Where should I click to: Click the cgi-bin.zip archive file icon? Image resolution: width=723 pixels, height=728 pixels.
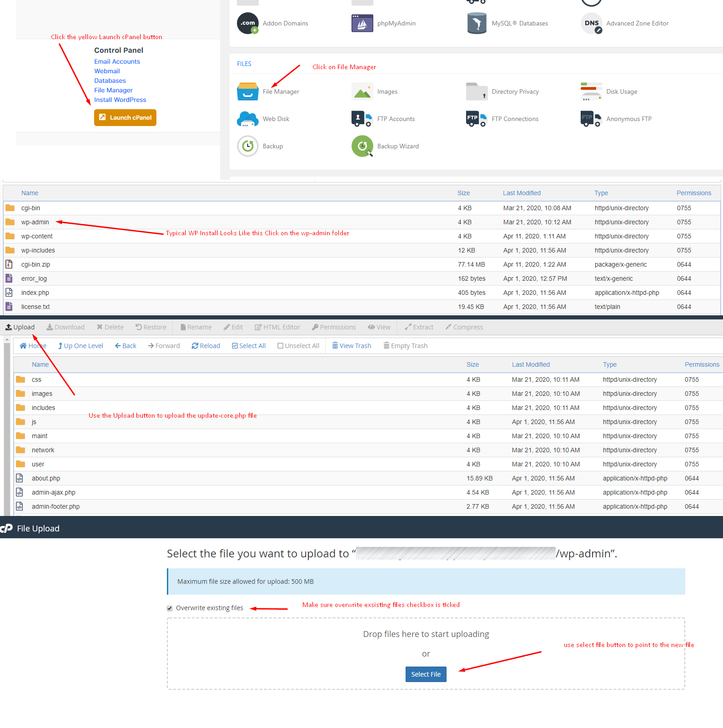(9, 264)
